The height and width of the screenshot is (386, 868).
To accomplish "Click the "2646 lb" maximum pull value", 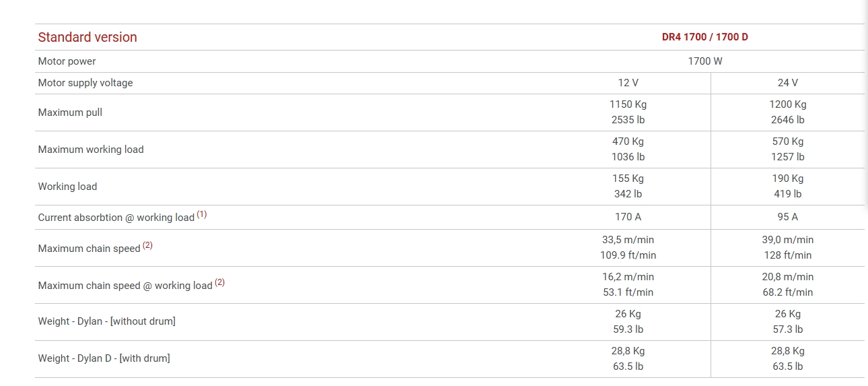I will pos(787,120).
